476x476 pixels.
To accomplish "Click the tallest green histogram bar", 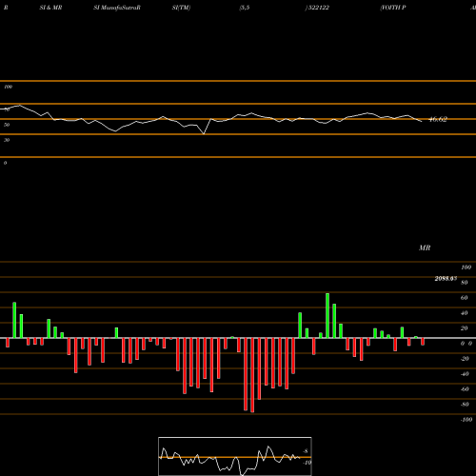I will coord(327,315).
